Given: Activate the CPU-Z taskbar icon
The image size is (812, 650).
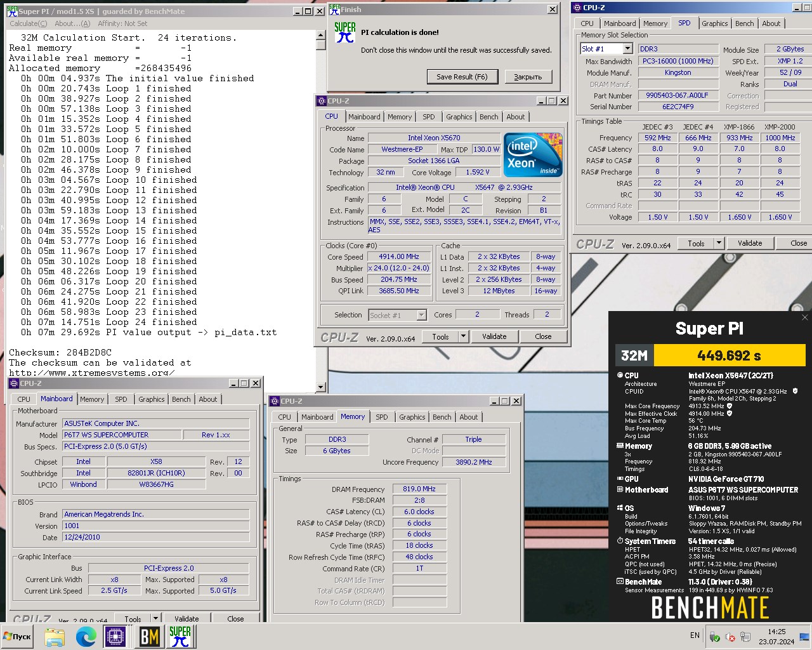Looking at the screenshot, I should click(x=117, y=636).
